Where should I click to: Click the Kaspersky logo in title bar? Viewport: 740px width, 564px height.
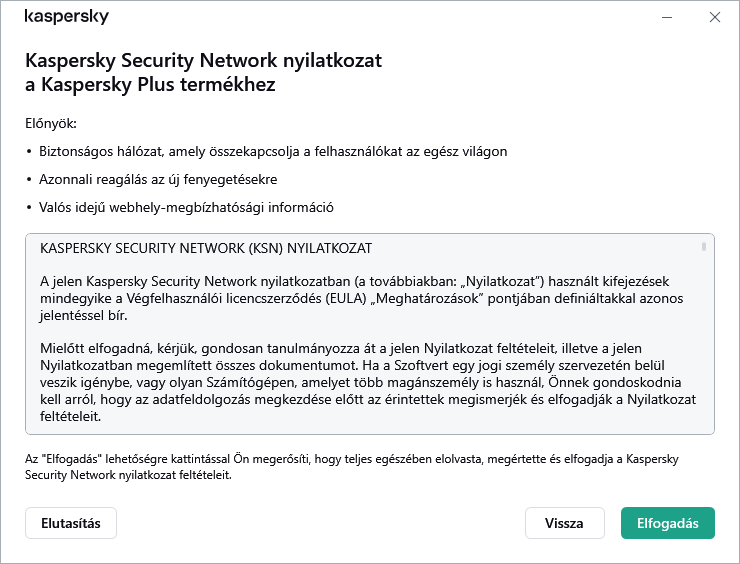(x=67, y=17)
